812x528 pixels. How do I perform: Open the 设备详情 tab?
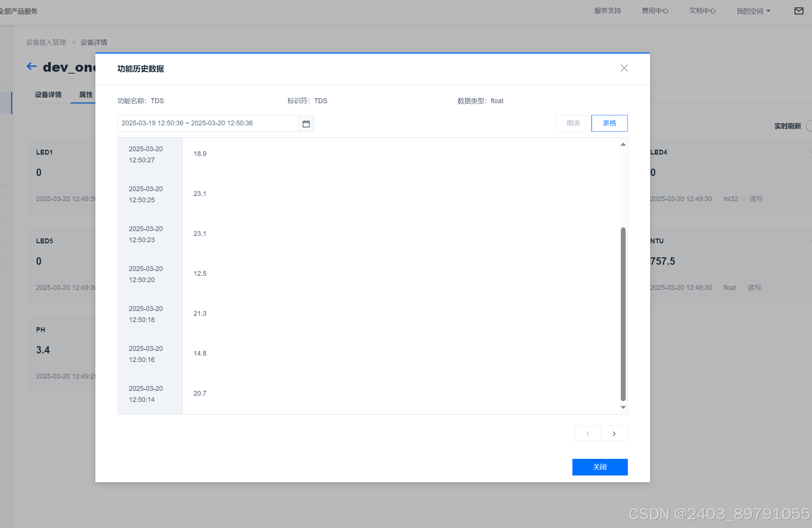click(x=48, y=95)
